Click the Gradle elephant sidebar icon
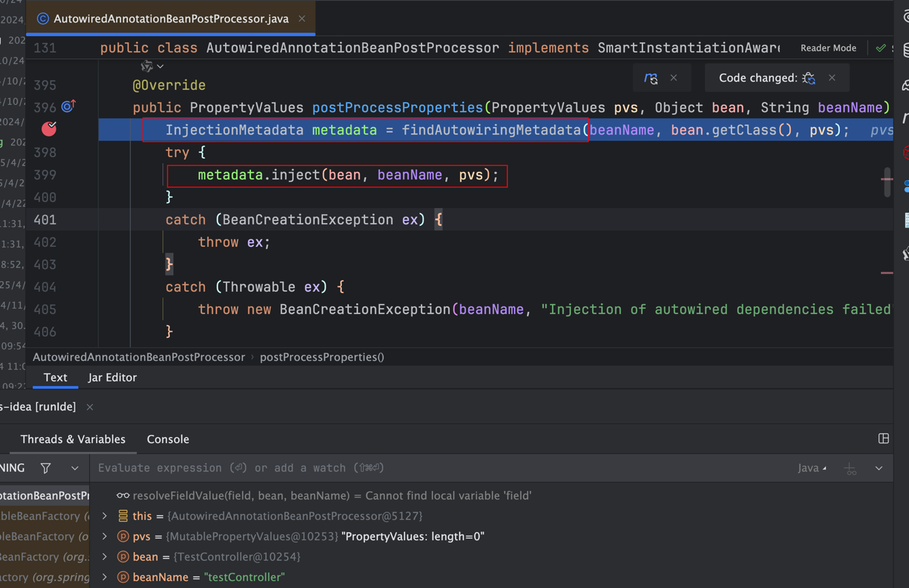 pyautogui.click(x=905, y=84)
